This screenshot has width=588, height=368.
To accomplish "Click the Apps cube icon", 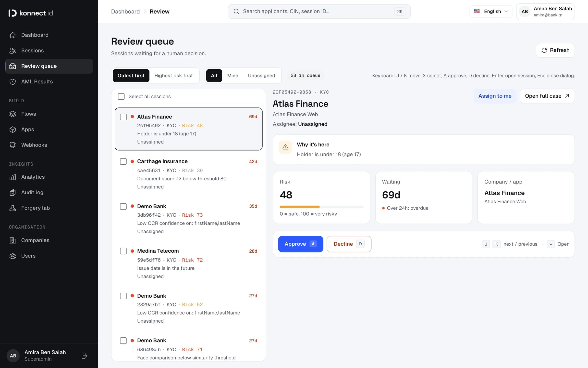I will pos(13,130).
